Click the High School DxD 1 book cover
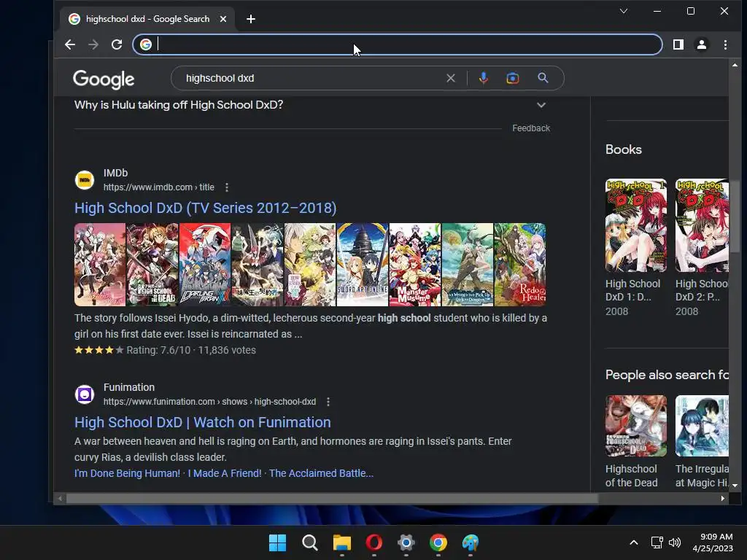Viewport: 747px width, 560px height. [x=636, y=225]
